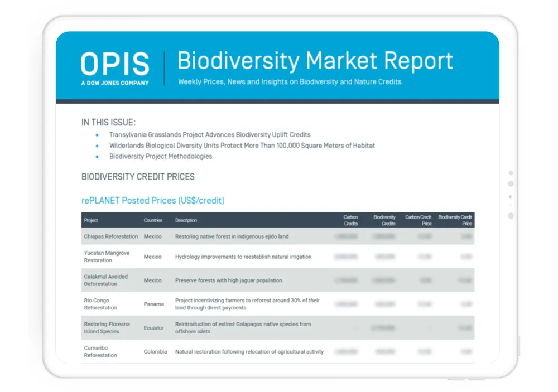Click the 'rePLANET Posted Prices (US$/credit)' heading
The width and height of the screenshot is (558, 392).
pyautogui.click(x=153, y=201)
